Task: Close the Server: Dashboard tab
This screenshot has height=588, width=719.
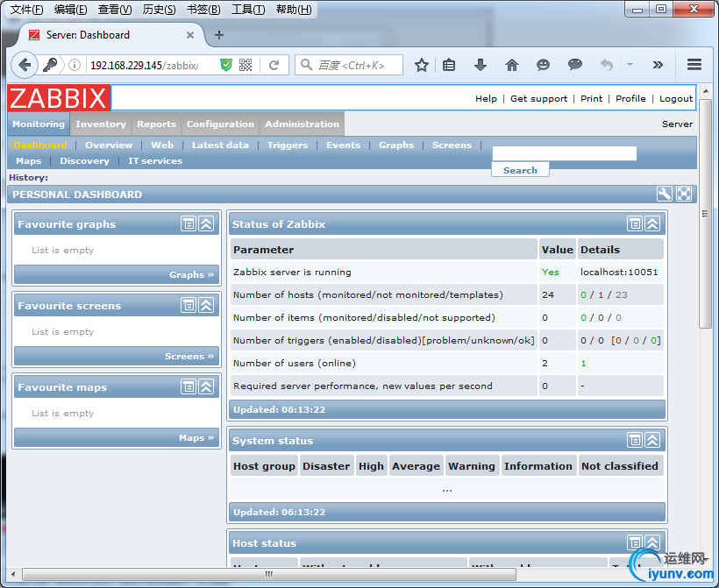Action: click(x=190, y=35)
